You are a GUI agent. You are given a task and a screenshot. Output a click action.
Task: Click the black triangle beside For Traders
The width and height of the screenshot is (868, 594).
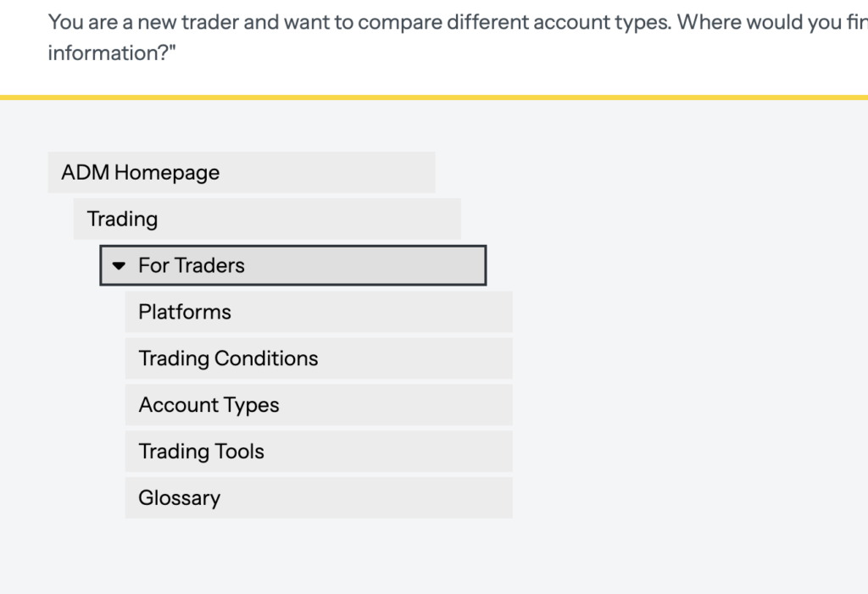pyautogui.click(x=119, y=266)
